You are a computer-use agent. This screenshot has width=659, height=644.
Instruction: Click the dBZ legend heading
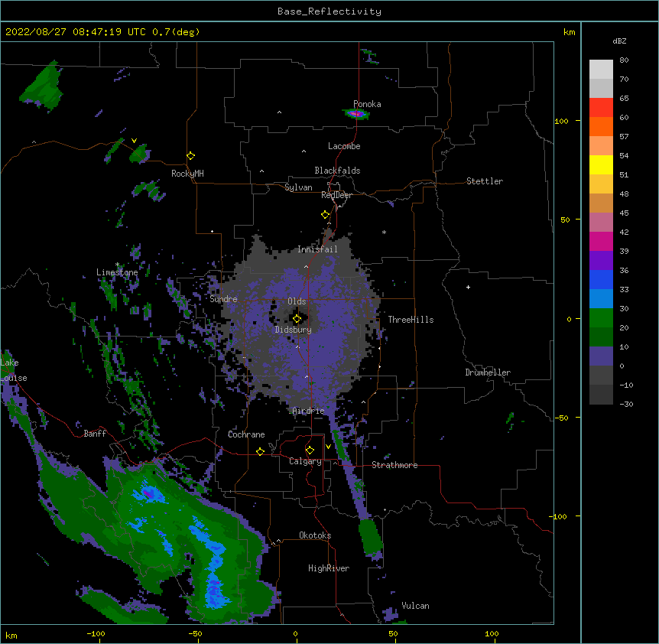coord(619,41)
